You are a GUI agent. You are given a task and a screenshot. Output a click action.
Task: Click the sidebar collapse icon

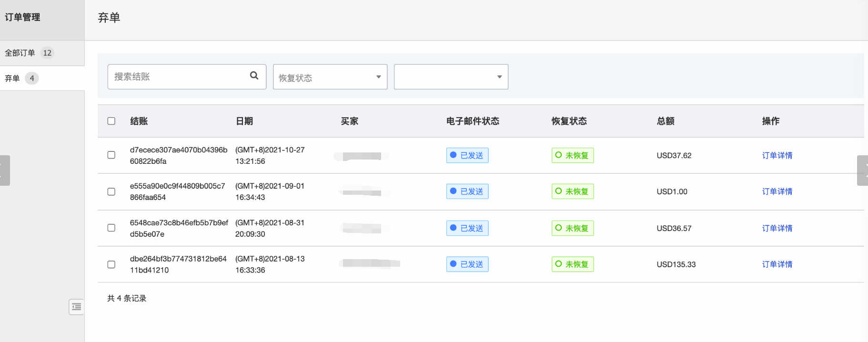point(76,307)
